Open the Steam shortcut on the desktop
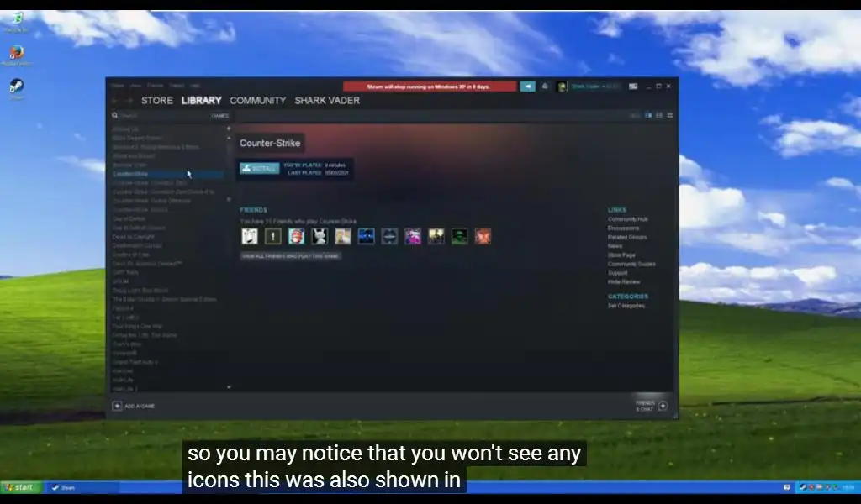 [17, 90]
